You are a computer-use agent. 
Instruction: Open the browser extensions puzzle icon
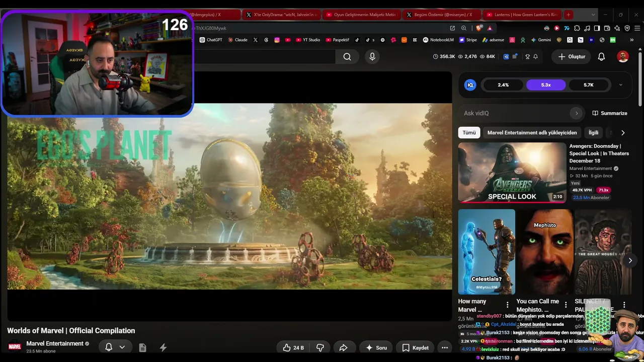coord(577,28)
